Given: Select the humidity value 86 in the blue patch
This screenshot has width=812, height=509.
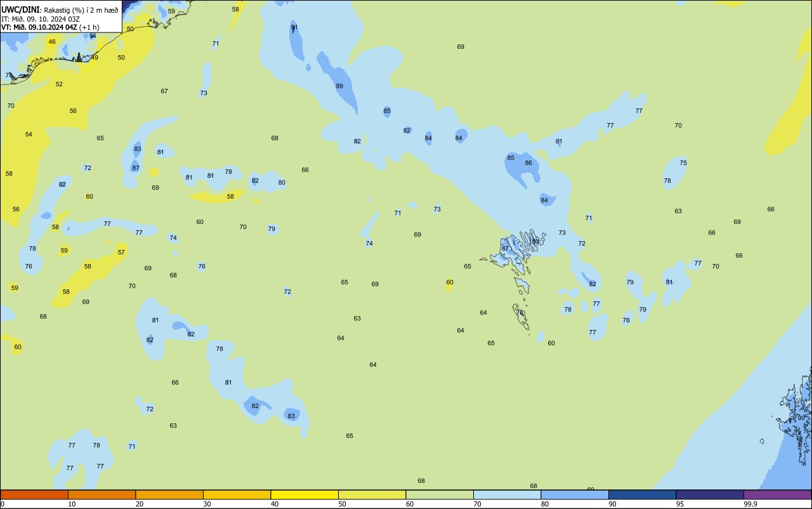Looking at the screenshot, I should pyautogui.click(x=528, y=163).
